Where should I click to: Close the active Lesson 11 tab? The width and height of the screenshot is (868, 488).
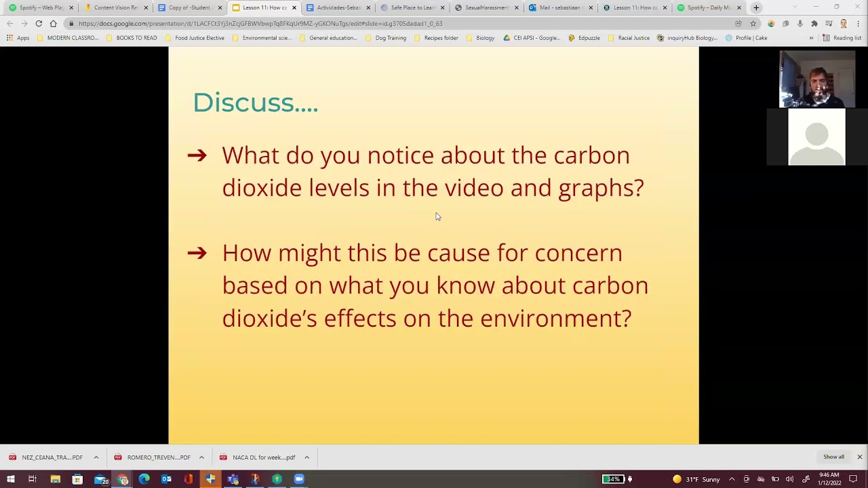(294, 7)
